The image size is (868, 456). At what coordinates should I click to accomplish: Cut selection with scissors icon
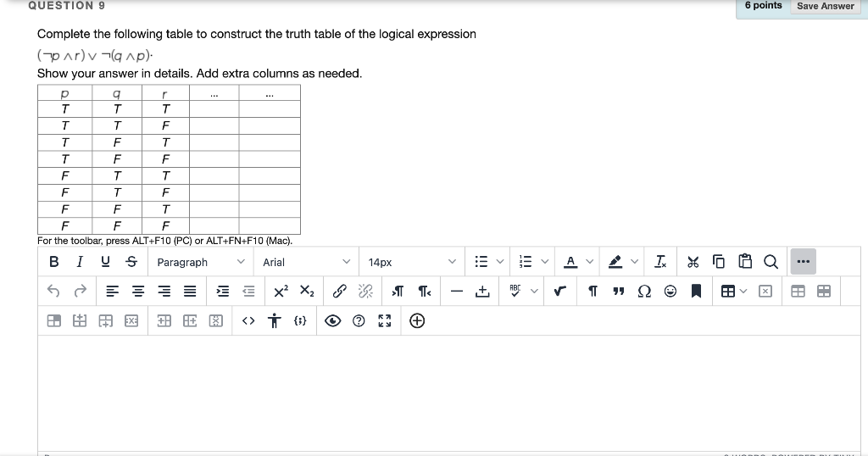[693, 262]
